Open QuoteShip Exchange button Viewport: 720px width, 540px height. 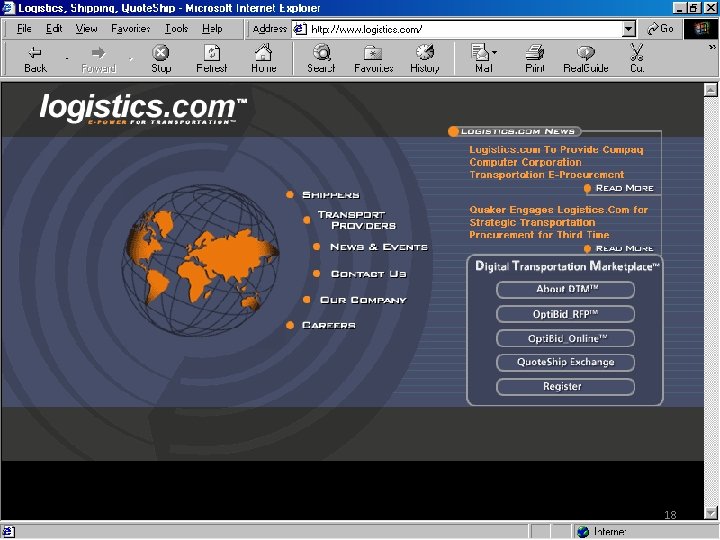point(566,362)
